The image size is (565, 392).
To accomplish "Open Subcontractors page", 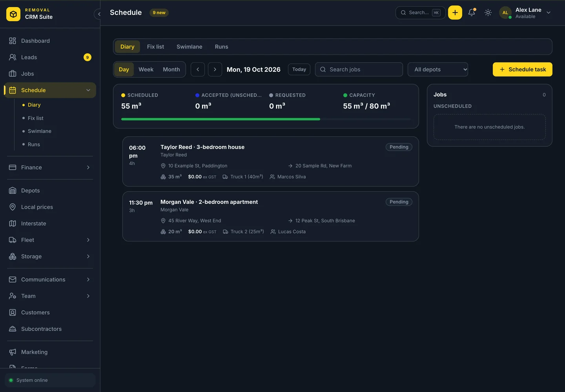I will 50,329.
